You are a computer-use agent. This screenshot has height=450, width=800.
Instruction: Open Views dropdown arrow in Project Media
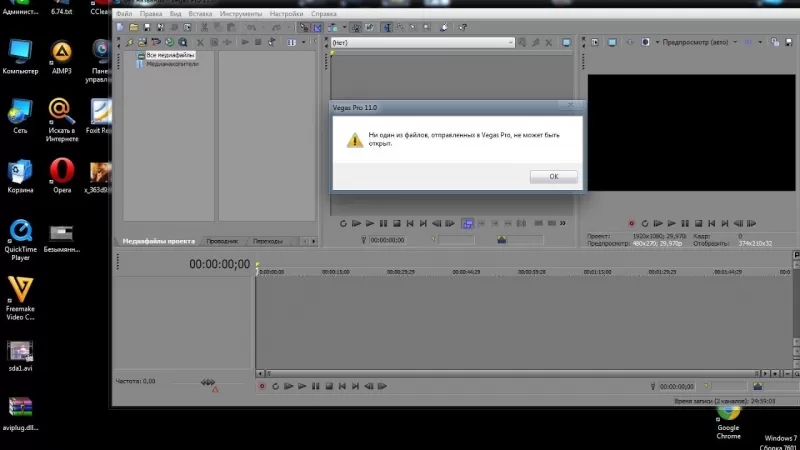303,42
